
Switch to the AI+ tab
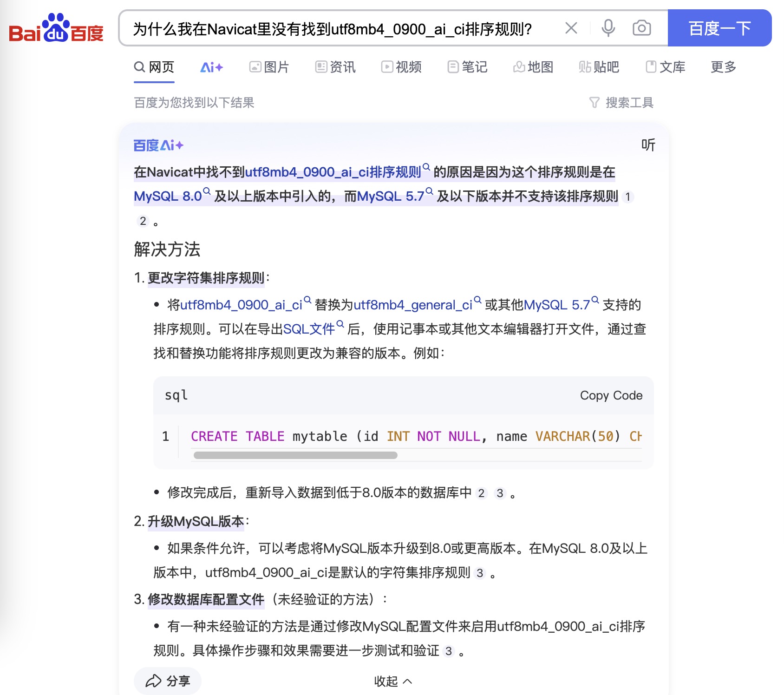tap(212, 67)
